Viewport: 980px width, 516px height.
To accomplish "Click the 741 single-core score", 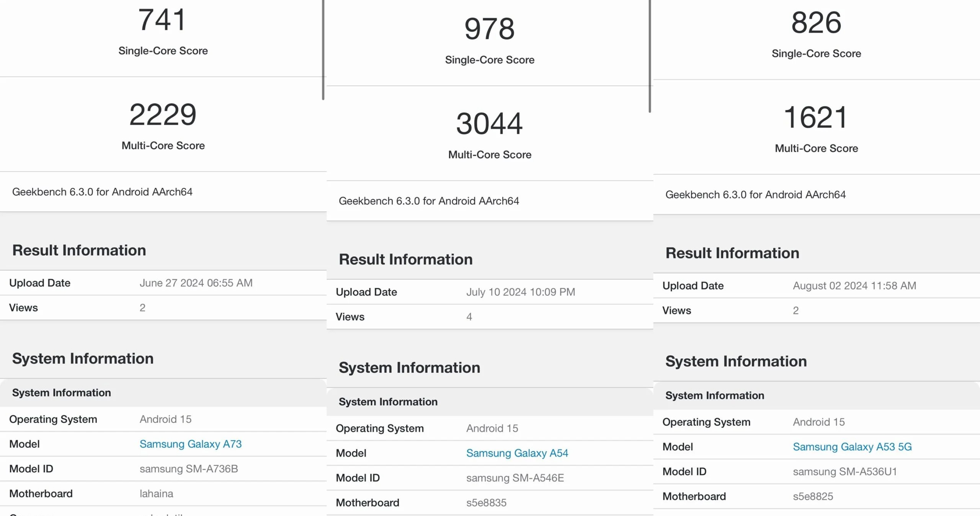I will tap(162, 20).
